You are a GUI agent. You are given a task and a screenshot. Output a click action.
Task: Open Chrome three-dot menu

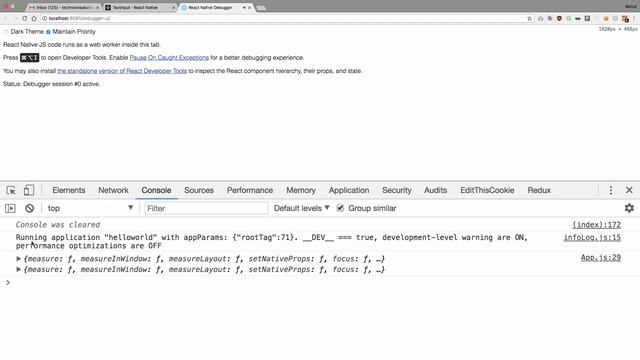pyautogui.click(x=635, y=18)
